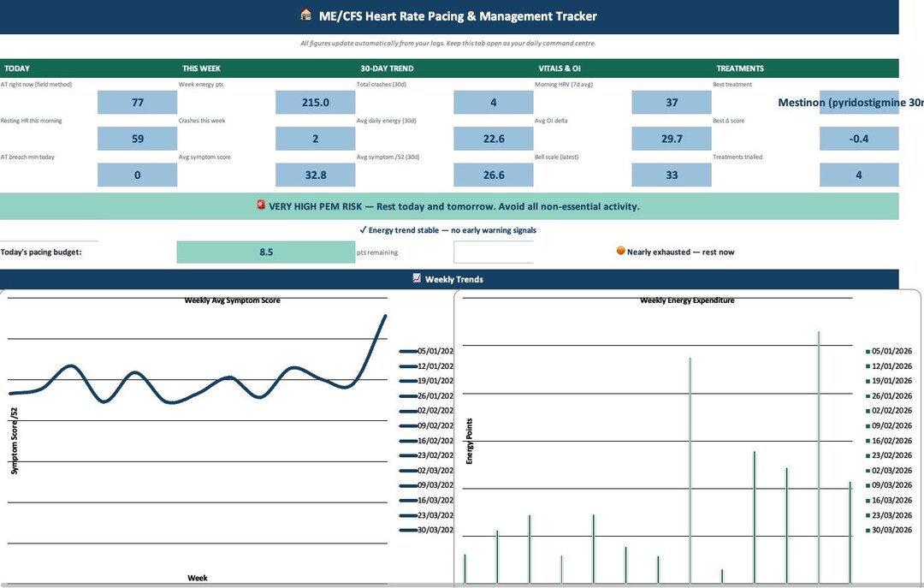
Task: Click the house icon in the title
Action: tap(305, 15)
